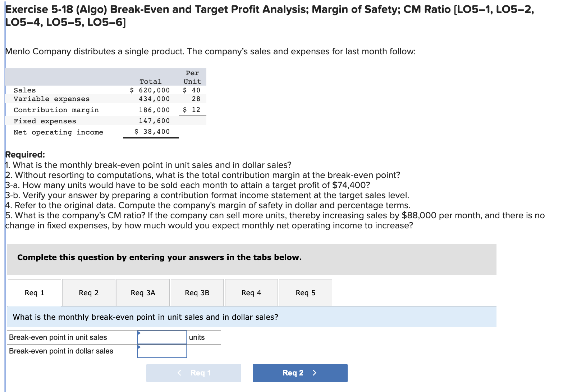Click the 'units' label next to input field
Image resolution: width=563 pixels, height=392 pixels.
click(197, 337)
